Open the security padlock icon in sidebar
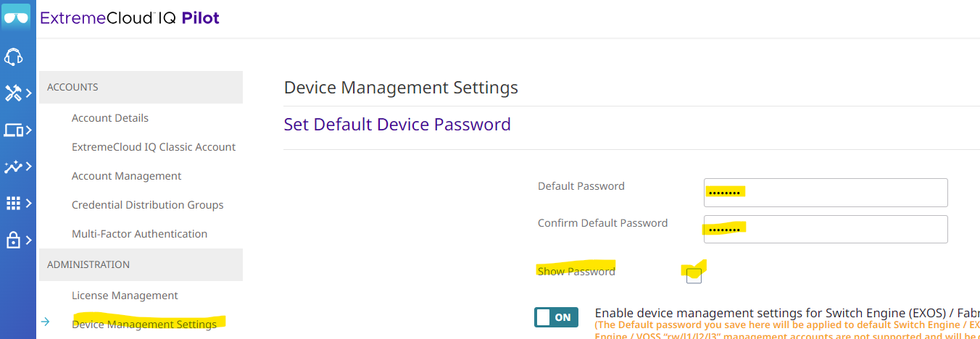 click(x=13, y=240)
